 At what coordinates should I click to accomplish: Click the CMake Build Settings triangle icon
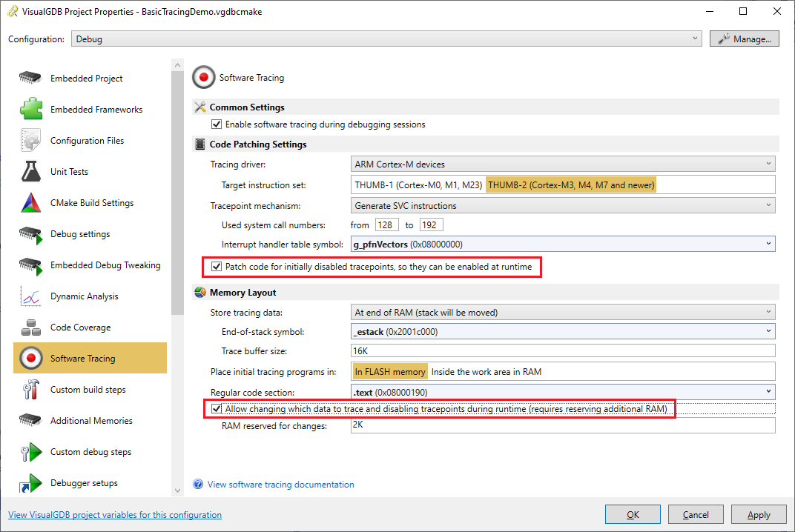pyautogui.click(x=31, y=203)
